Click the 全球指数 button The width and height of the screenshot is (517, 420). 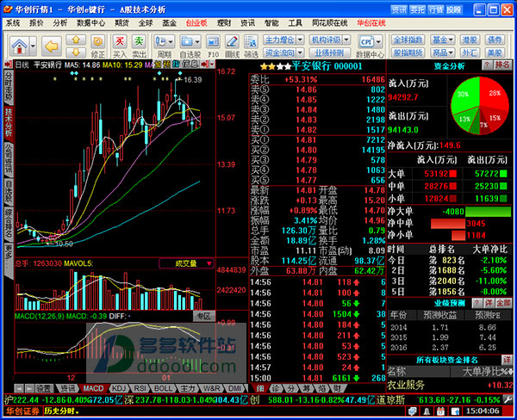pyautogui.click(x=408, y=40)
